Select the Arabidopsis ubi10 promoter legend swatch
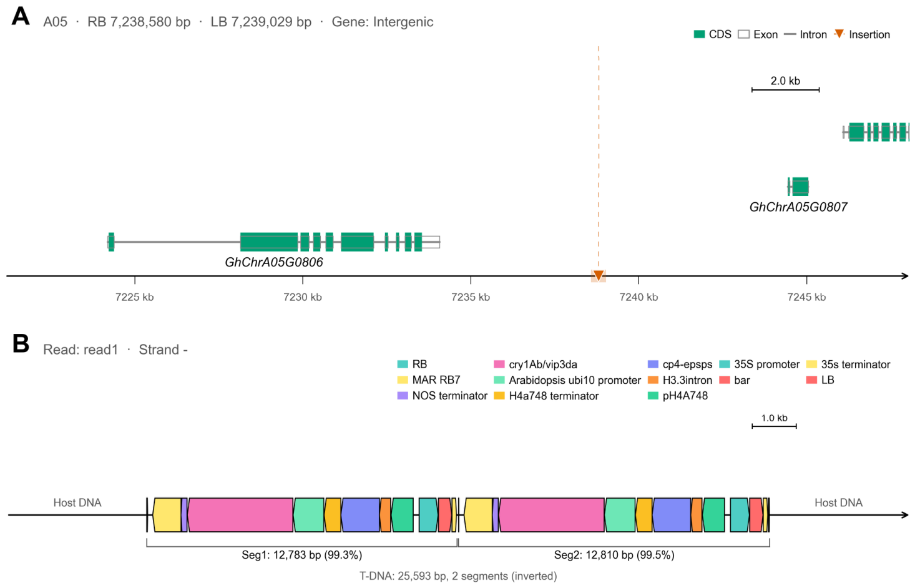The width and height of the screenshot is (915, 588). (x=499, y=380)
